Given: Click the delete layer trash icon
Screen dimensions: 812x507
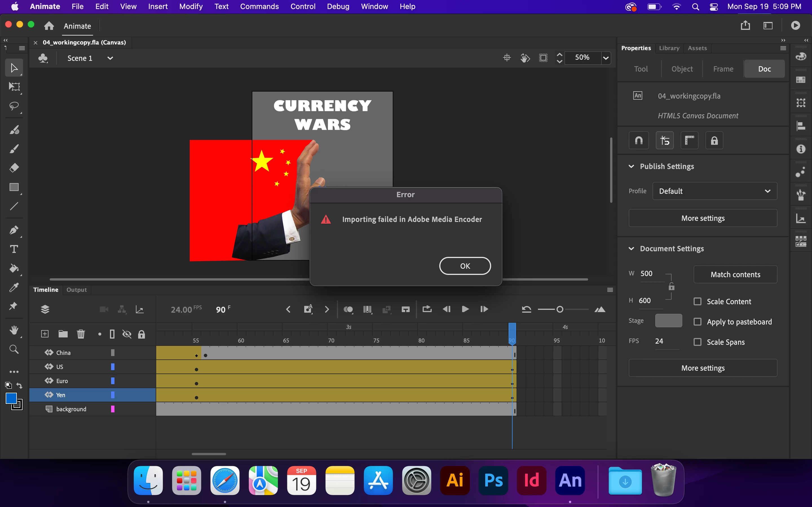Looking at the screenshot, I should 81,334.
